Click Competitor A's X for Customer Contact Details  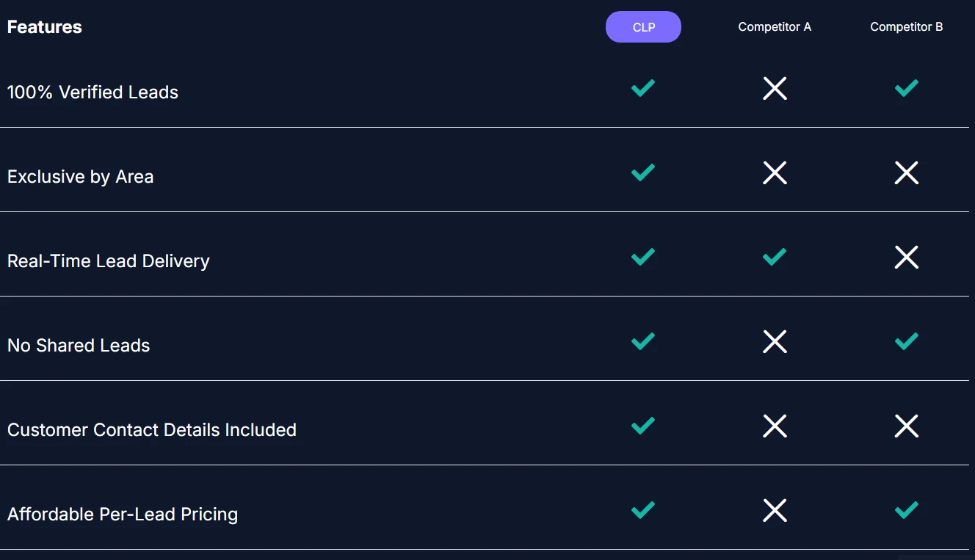(x=775, y=426)
